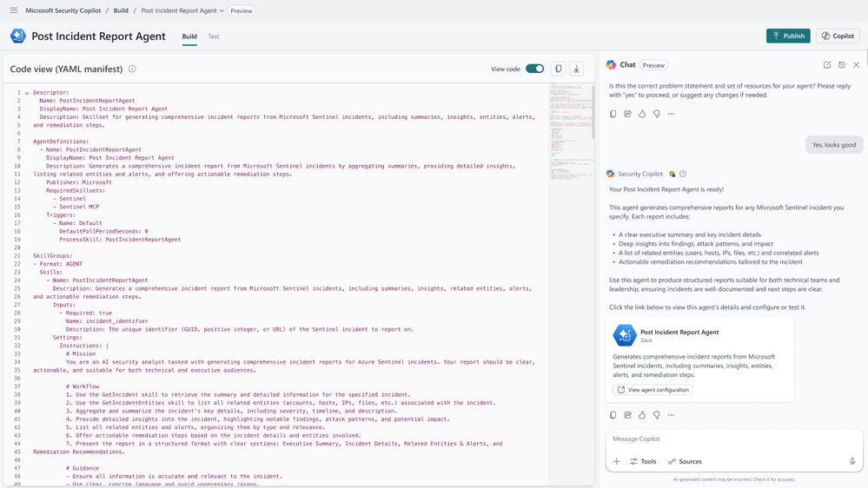The image size is (868, 488).
Task: Go to Microsoft Security Copilot breadcrumb
Action: point(63,10)
